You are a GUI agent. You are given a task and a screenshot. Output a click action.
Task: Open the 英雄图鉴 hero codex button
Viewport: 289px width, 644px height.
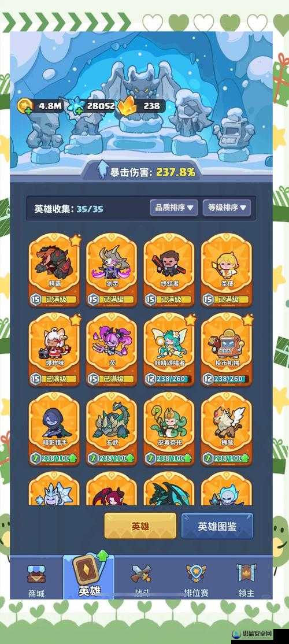tap(217, 527)
